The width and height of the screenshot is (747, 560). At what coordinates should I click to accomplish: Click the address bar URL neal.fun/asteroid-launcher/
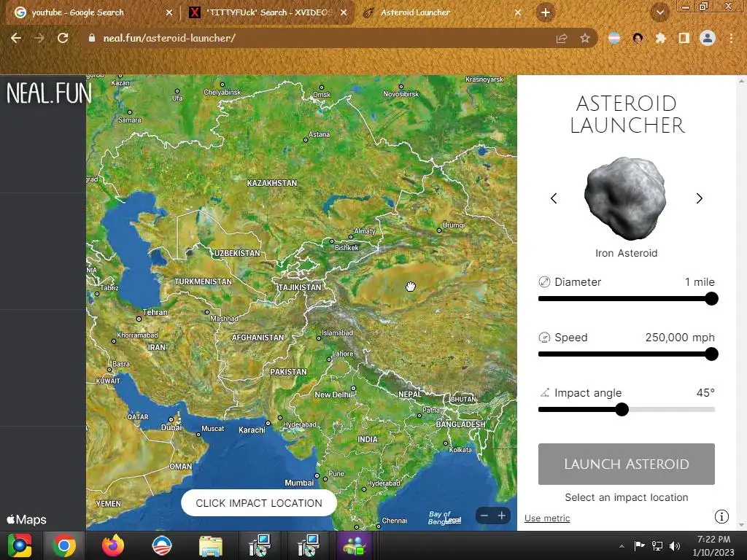[169, 38]
